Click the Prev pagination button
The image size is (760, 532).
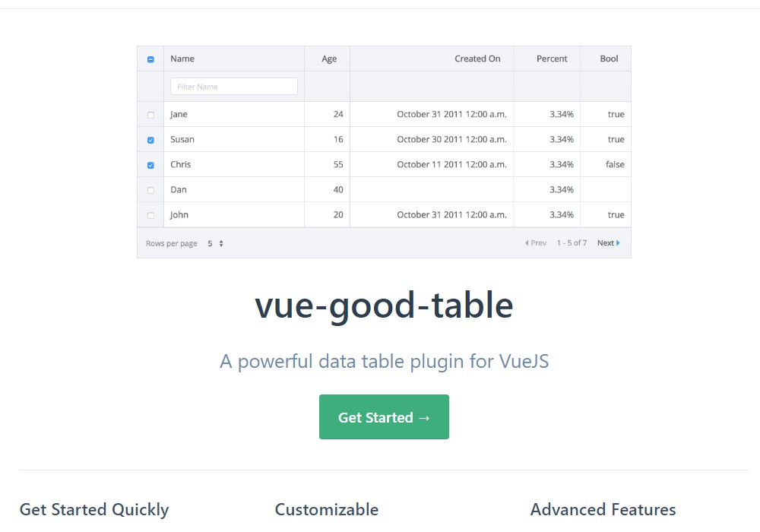(536, 242)
